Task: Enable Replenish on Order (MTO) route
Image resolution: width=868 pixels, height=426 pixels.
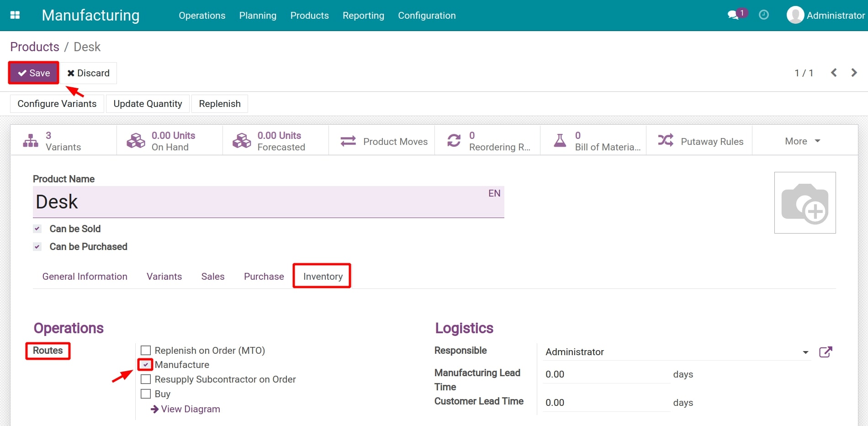Action: pos(146,351)
